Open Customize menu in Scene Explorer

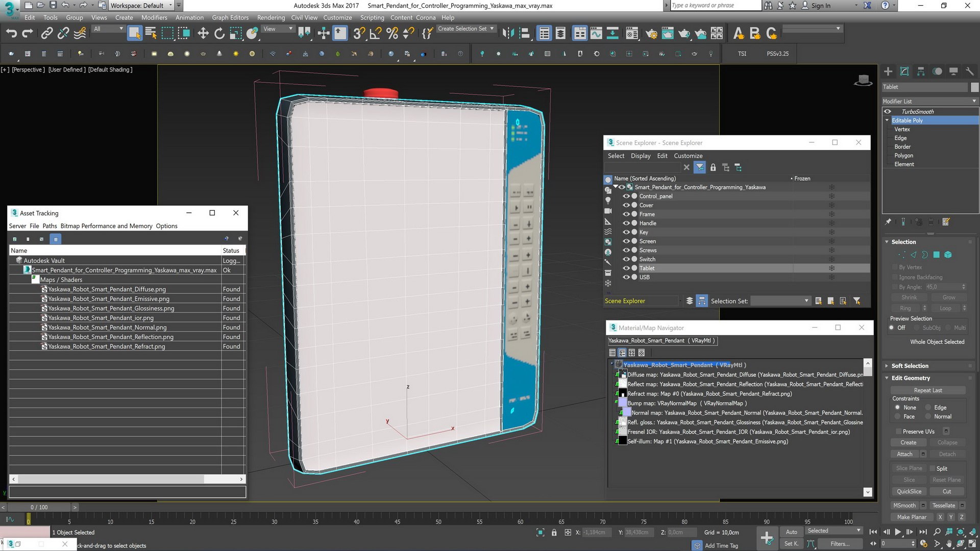(x=688, y=156)
